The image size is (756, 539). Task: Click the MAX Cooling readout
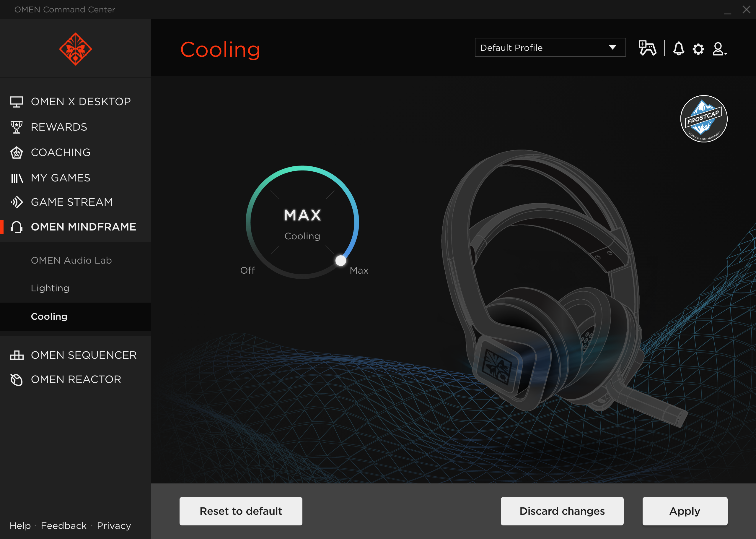click(302, 224)
